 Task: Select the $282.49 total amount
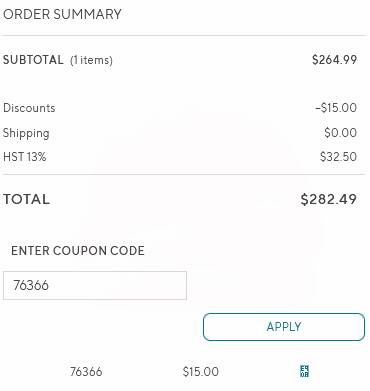point(329,199)
